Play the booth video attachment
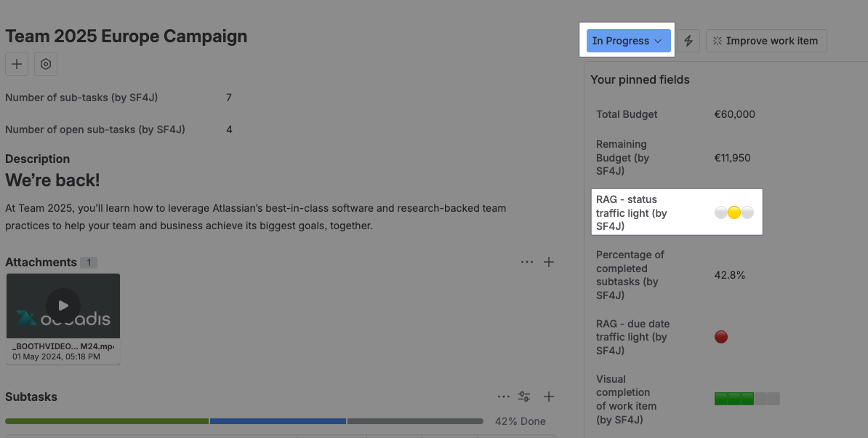This screenshot has height=438, width=868. point(63,306)
